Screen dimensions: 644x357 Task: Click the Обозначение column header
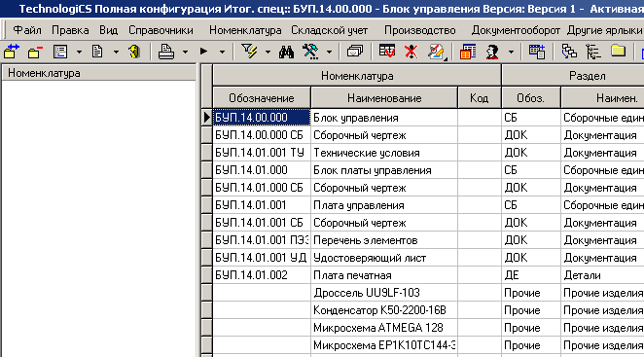(262, 98)
